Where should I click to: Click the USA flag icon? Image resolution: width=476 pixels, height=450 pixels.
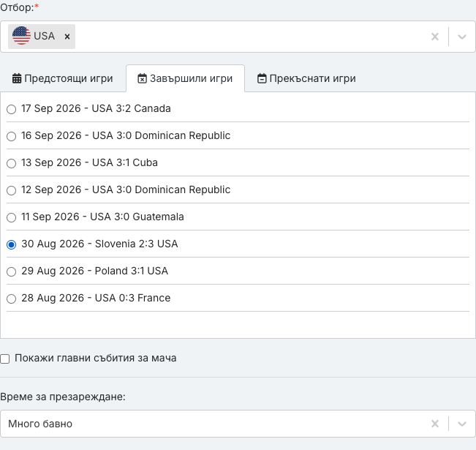(x=21, y=36)
